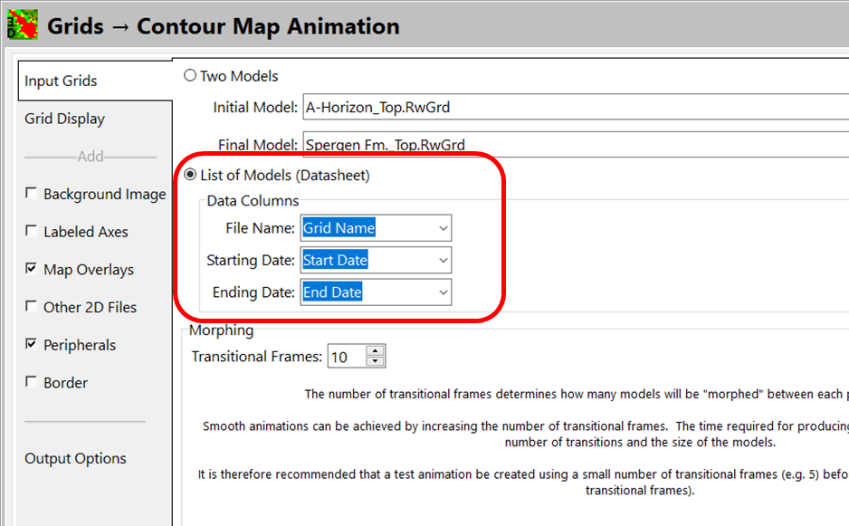Select the Two Models radio button
This screenshot has height=526, width=849.
pos(191,76)
